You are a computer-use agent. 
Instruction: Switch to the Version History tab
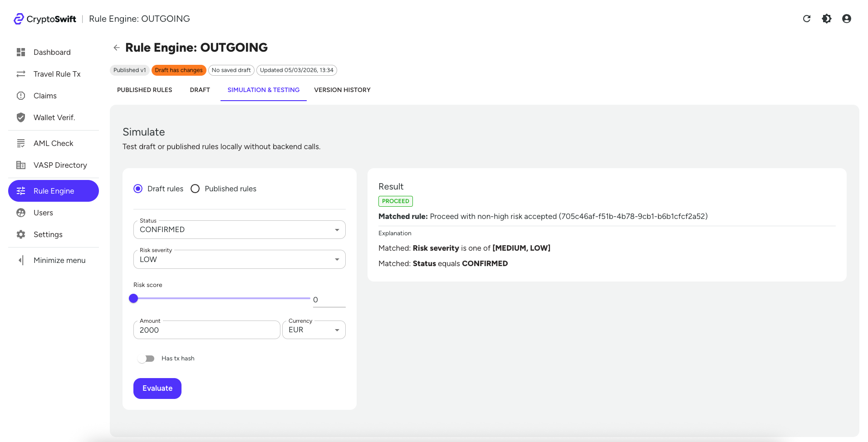[342, 90]
